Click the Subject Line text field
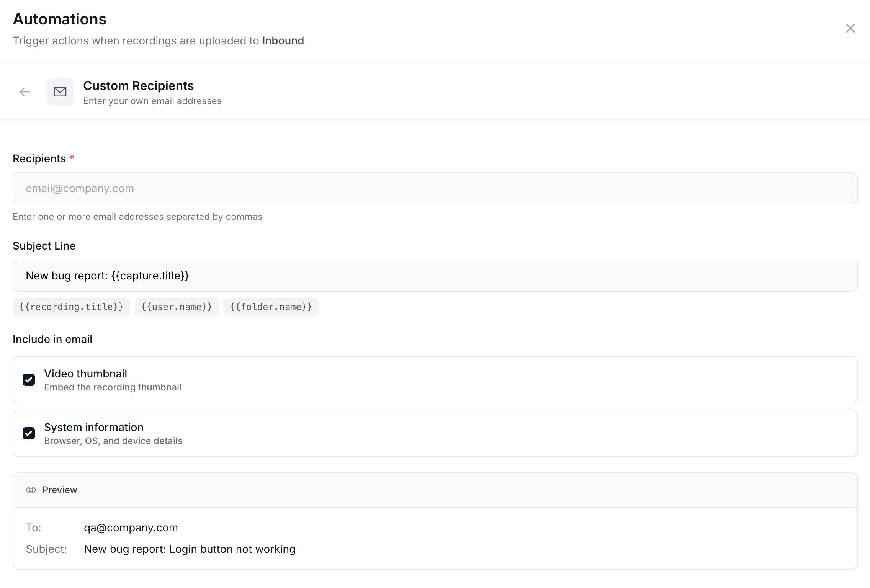870x588 pixels. click(x=435, y=276)
